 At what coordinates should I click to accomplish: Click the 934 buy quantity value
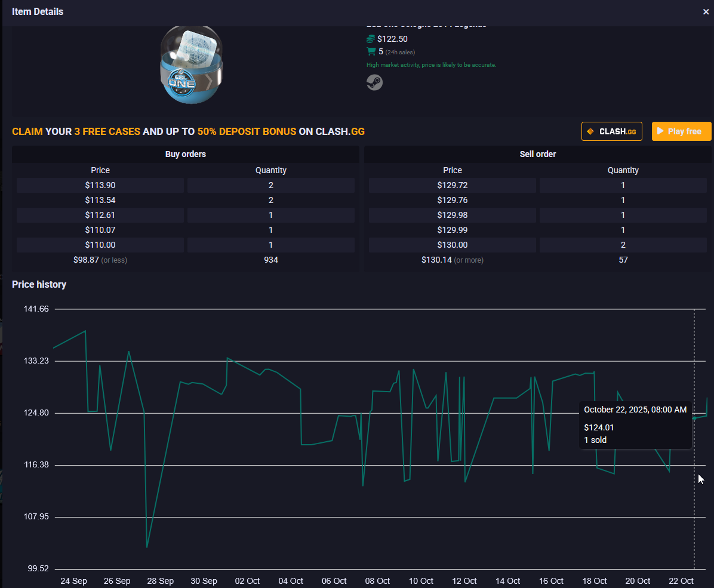(271, 260)
